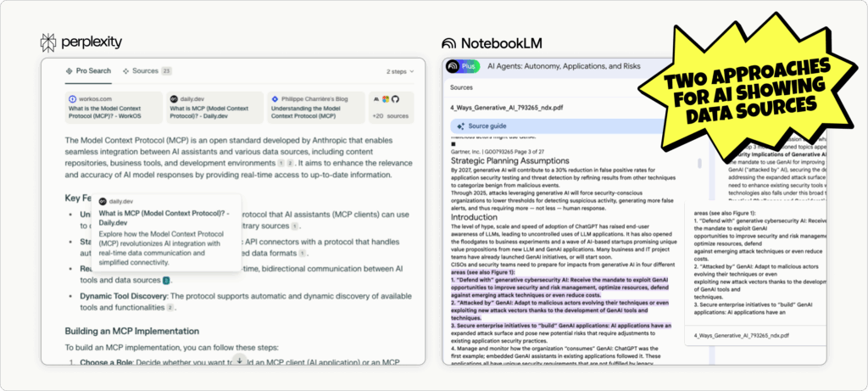Open the workos.com source card

point(114,108)
